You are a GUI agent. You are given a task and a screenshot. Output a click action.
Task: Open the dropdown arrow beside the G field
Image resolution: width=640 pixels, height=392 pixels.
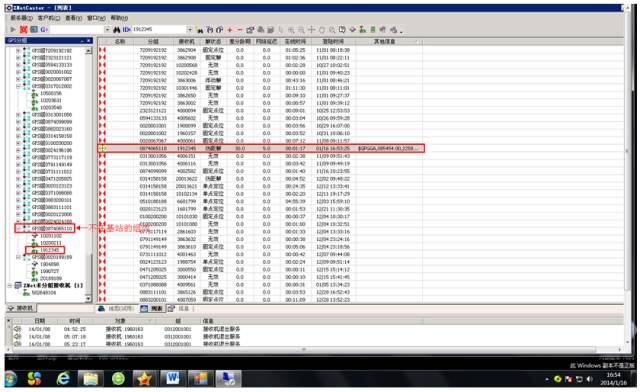coord(107,30)
